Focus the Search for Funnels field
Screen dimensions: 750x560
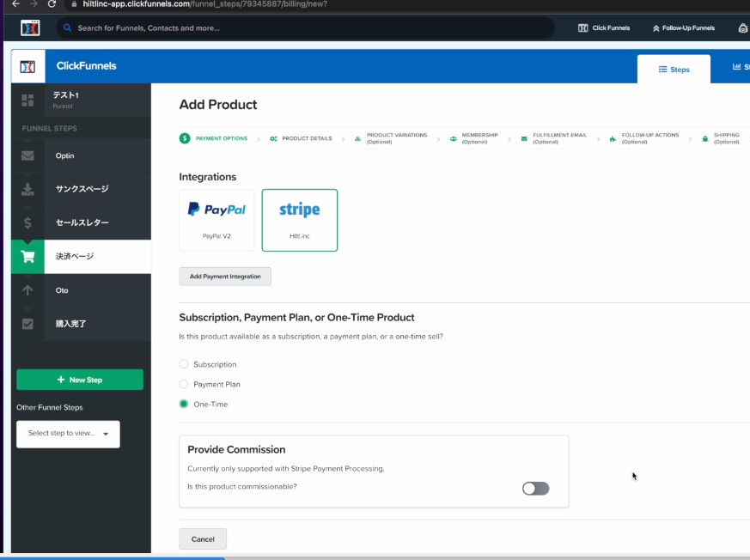pos(305,27)
